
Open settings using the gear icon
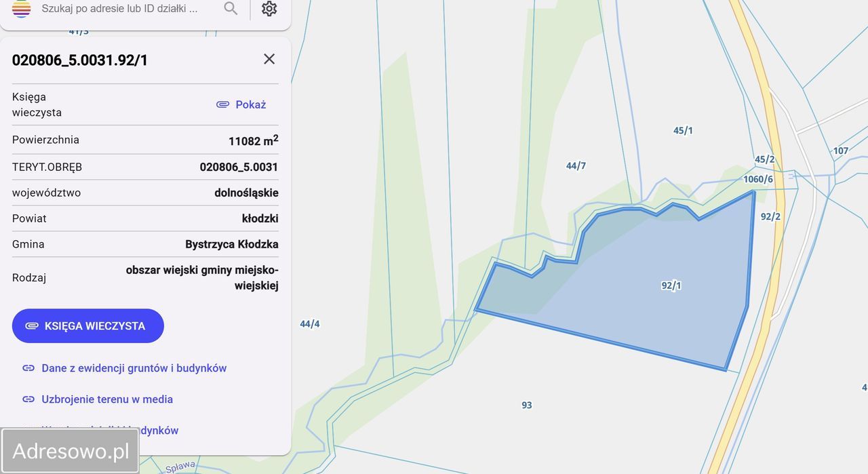pos(269,9)
